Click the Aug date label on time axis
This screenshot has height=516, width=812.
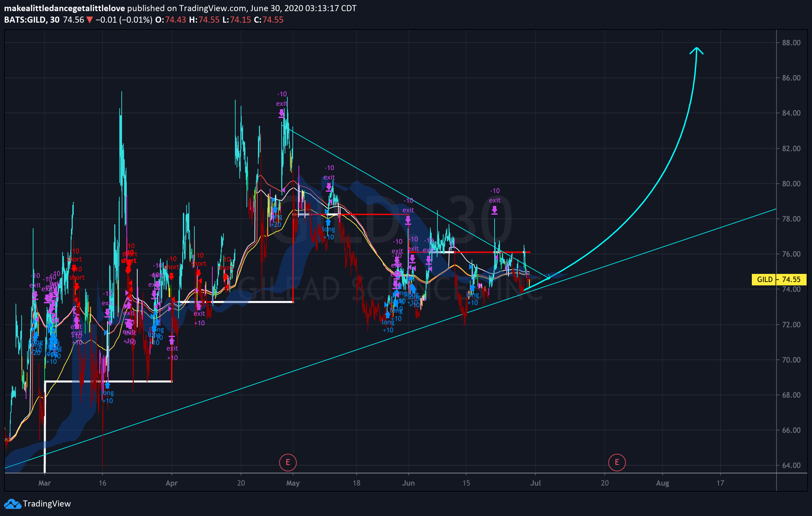[663, 483]
